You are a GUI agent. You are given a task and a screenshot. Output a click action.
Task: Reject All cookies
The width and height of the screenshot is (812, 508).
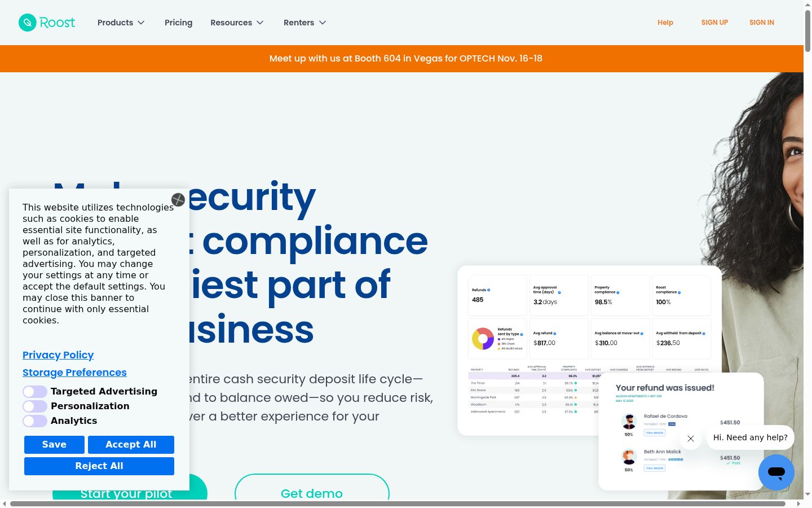pyautogui.click(x=99, y=466)
